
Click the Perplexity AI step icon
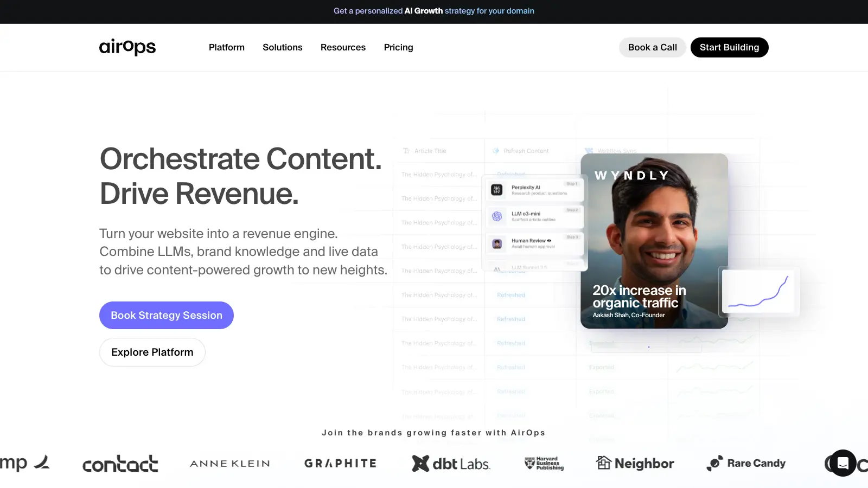497,190
